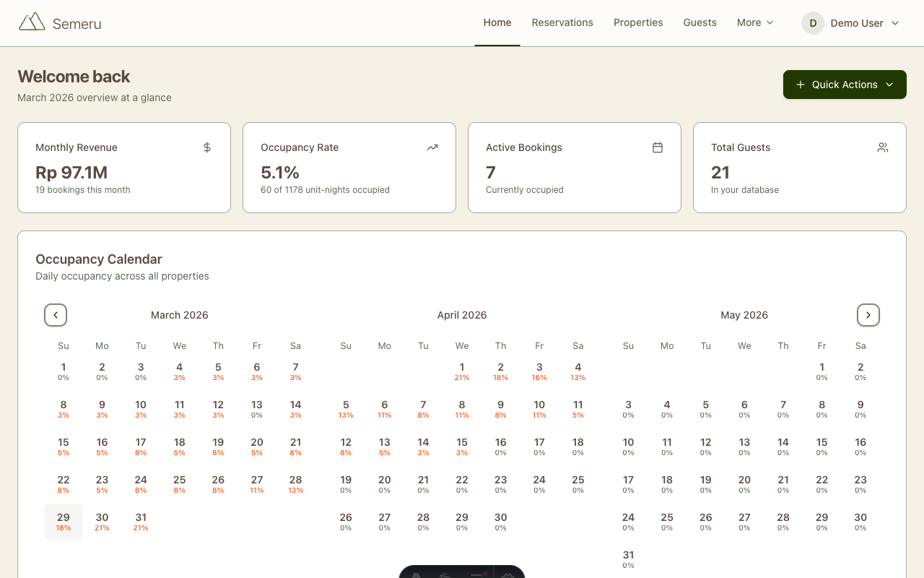Click the March 2026 month heading
924x578 pixels.
click(x=180, y=315)
